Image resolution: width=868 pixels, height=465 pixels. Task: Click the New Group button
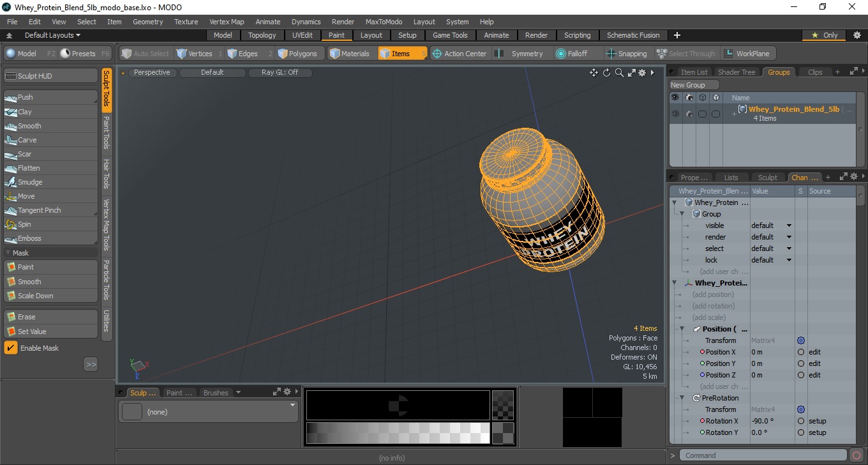click(694, 85)
